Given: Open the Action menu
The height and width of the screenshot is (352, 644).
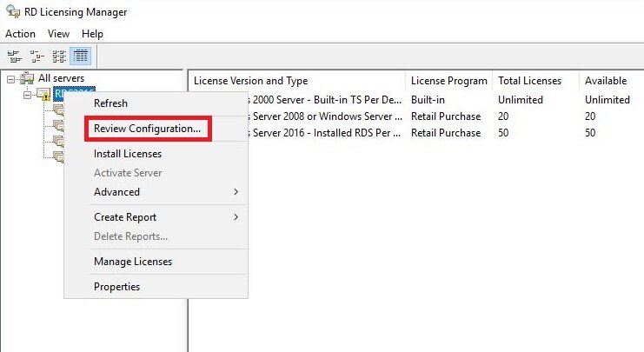Looking at the screenshot, I should pos(20,34).
